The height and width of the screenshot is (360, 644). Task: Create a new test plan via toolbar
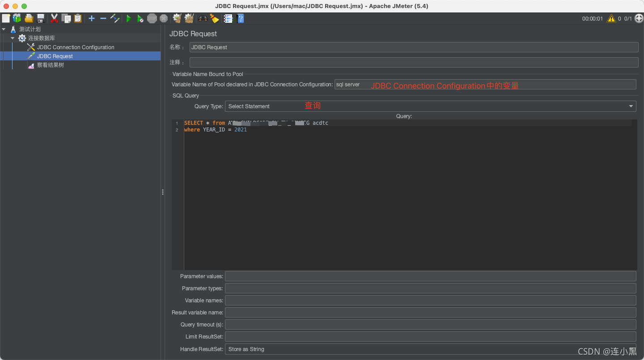(x=6, y=18)
